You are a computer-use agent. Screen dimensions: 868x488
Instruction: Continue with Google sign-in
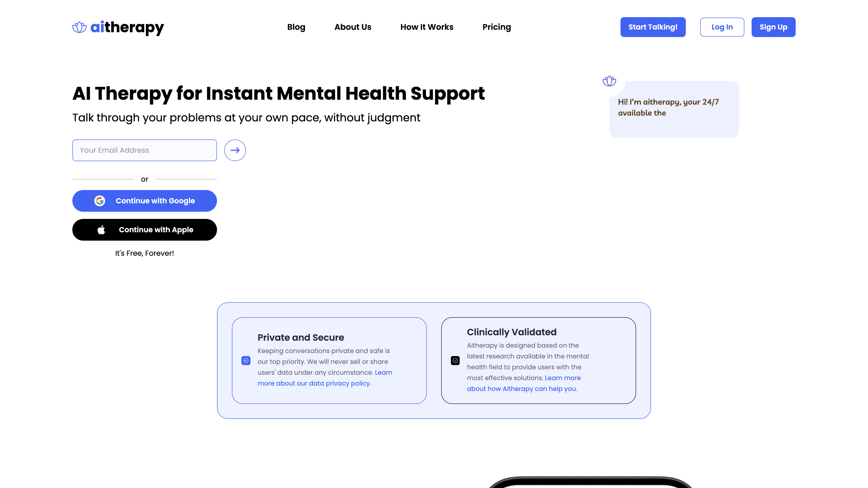pos(145,201)
